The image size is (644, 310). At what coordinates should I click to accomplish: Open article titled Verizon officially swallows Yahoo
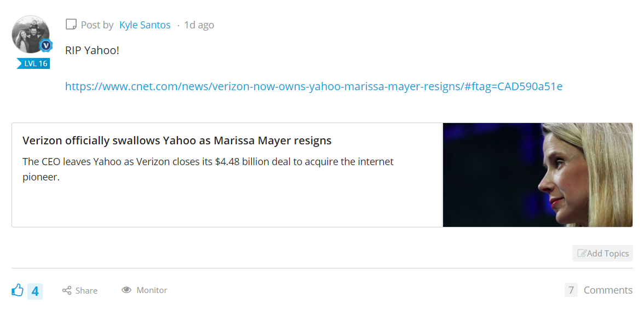[177, 141]
